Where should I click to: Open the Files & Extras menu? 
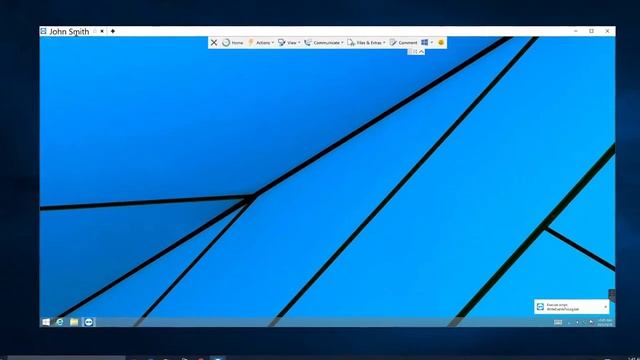click(366, 42)
